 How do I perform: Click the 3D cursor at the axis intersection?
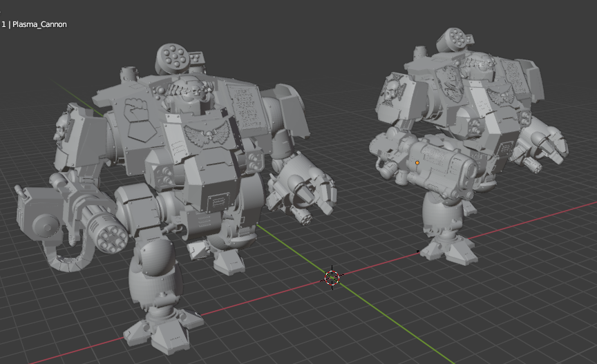tap(332, 278)
